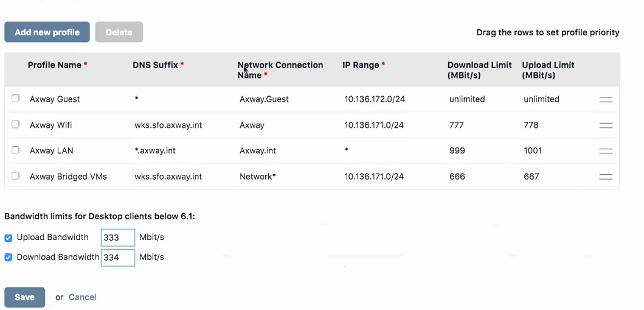This screenshot has height=310, width=644.
Task: Click the 10.136.172.0/24 IP range cell
Action: click(x=375, y=99)
